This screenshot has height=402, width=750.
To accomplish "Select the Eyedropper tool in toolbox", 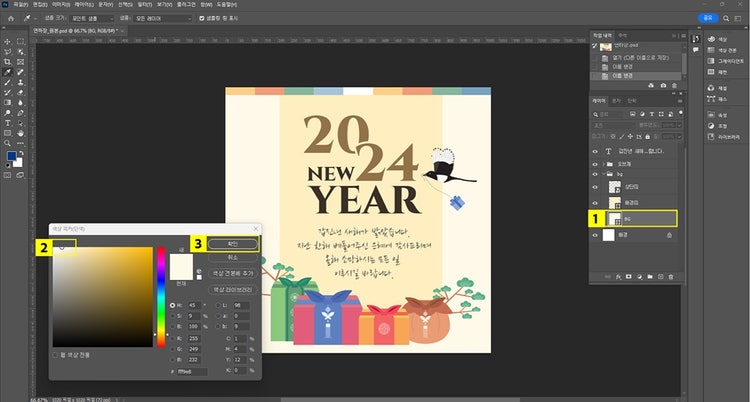I will 8,72.
